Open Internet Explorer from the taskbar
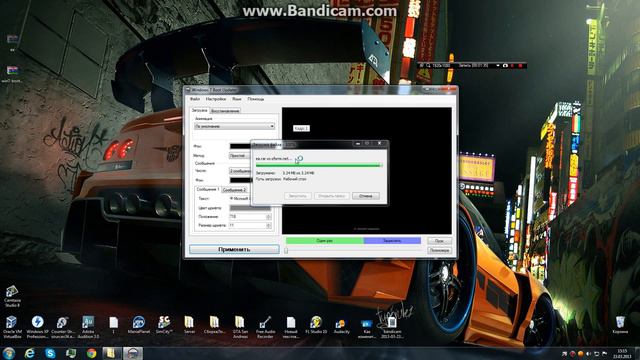This screenshot has height=360, width=640. (30, 353)
